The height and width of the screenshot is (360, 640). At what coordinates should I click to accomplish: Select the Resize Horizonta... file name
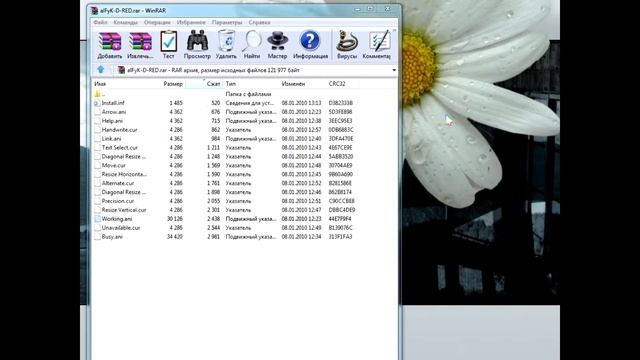(124, 174)
